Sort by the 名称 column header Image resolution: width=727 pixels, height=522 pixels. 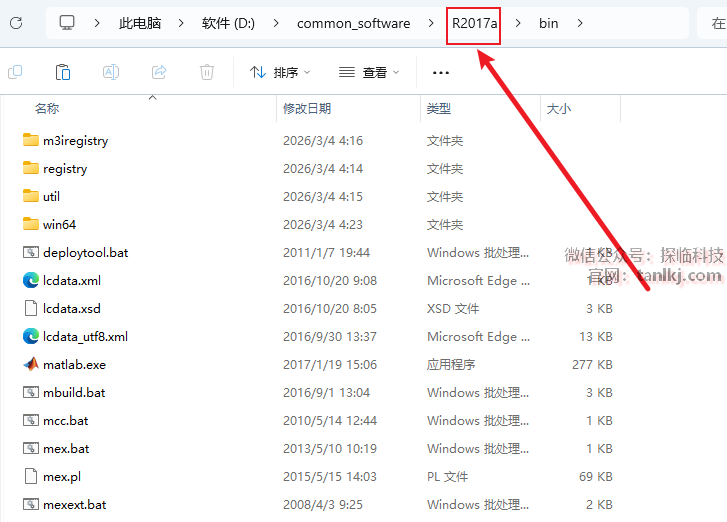47,108
